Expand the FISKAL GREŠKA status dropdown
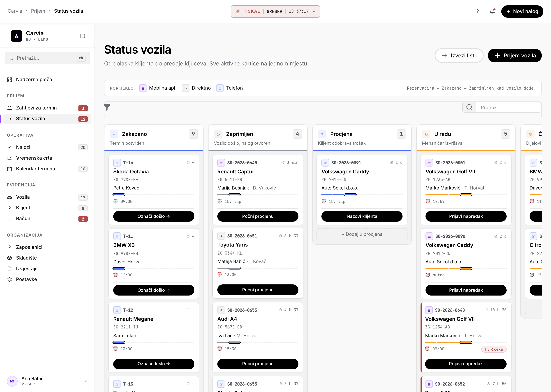551x392 pixels. [x=314, y=11]
